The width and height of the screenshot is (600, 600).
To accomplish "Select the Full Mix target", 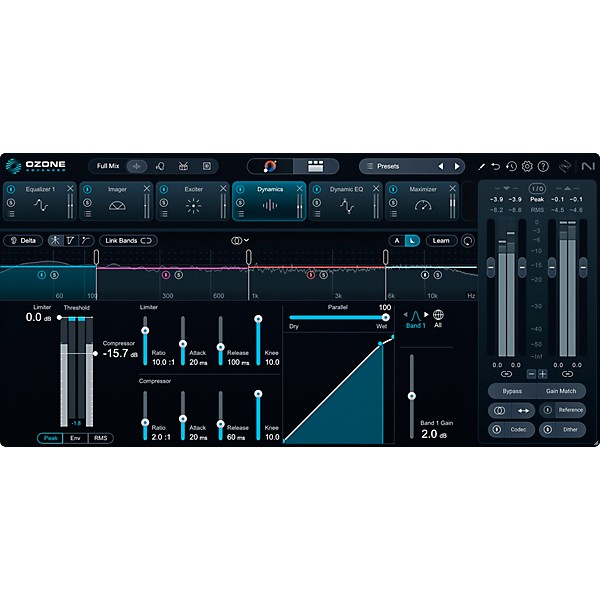I will coord(108,166).
